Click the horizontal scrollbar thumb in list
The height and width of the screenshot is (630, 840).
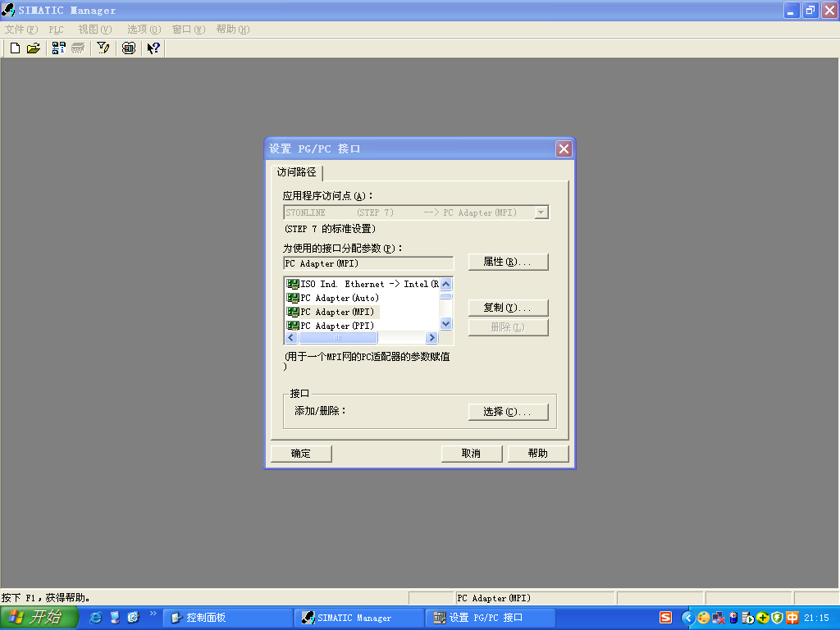tap(337, 338)
